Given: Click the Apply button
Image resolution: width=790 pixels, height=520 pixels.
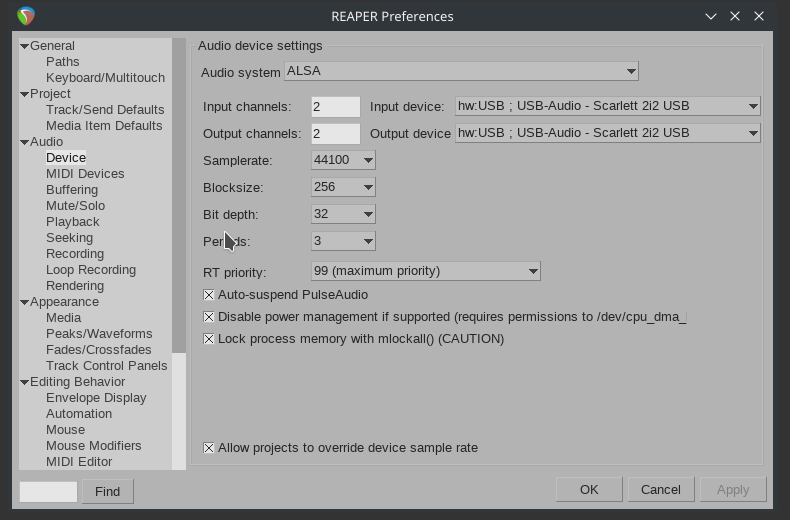Looking at the screenshot, I should pos(733,490).
